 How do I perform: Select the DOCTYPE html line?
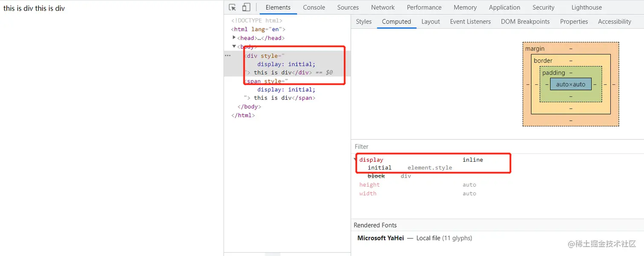pyautogui.click(x=257, y=20)
